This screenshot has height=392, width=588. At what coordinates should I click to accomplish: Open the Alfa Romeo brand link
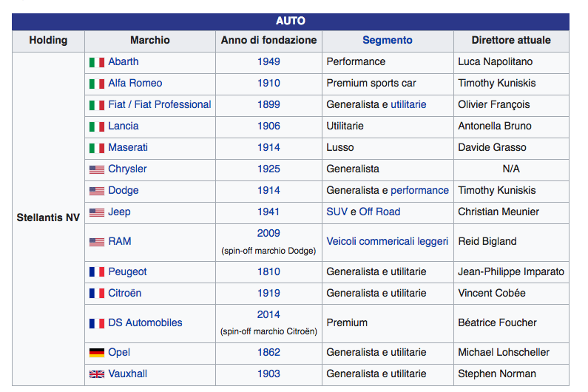point(135,84)
